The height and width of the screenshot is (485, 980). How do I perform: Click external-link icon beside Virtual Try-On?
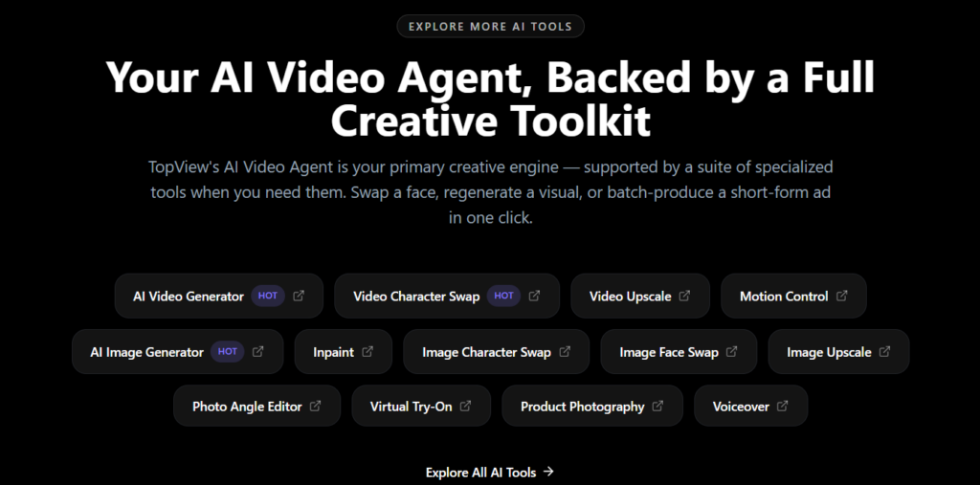[x=466, y=406]
